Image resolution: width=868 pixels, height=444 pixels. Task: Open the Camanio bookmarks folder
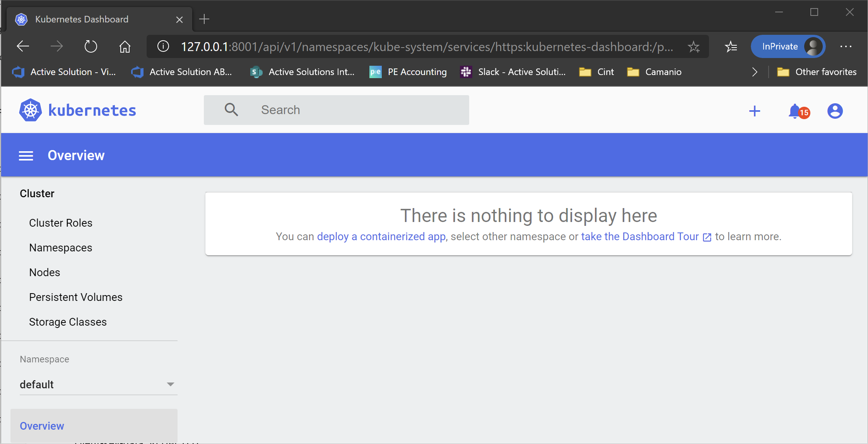point(654,72)
